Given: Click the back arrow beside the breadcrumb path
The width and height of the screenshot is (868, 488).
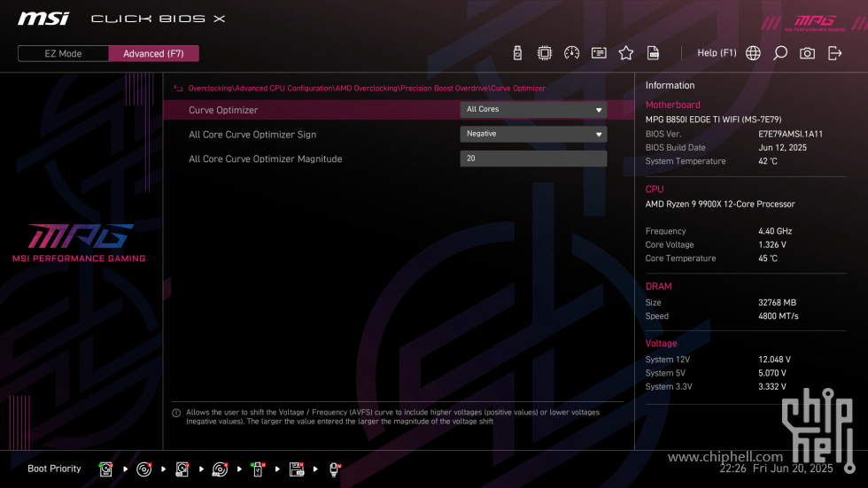Looking at the screenshot, I should tap(178, 89).
